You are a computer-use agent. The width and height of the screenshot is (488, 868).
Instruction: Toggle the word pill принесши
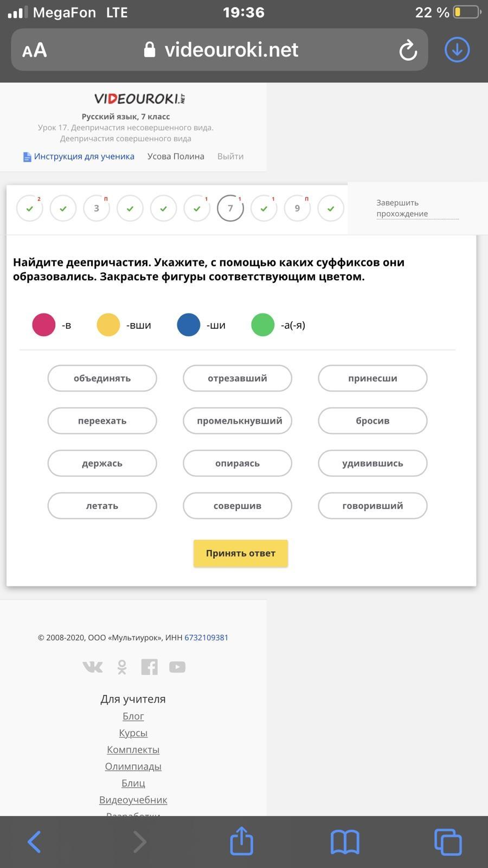click(373, 378)
